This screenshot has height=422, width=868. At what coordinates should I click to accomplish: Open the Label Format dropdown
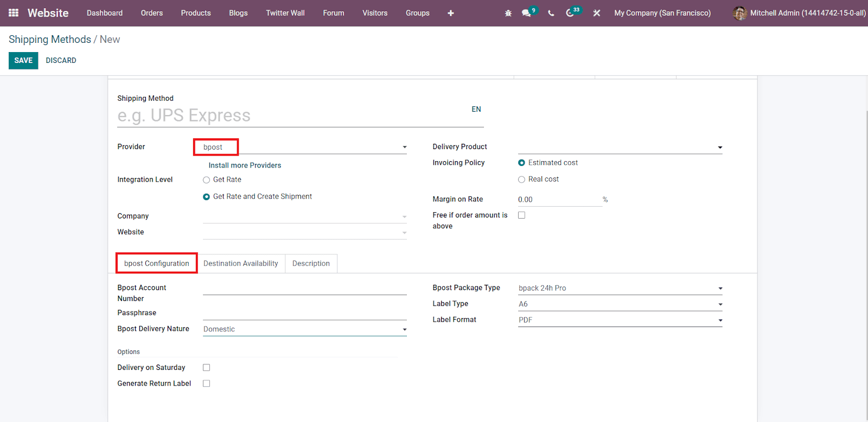620,320
